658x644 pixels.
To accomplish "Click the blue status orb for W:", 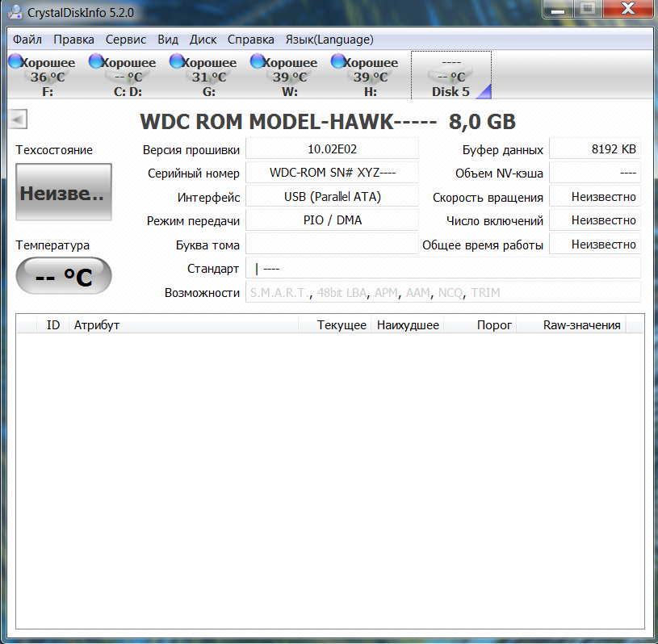I will pyautogui.click(x=257, y=61).
